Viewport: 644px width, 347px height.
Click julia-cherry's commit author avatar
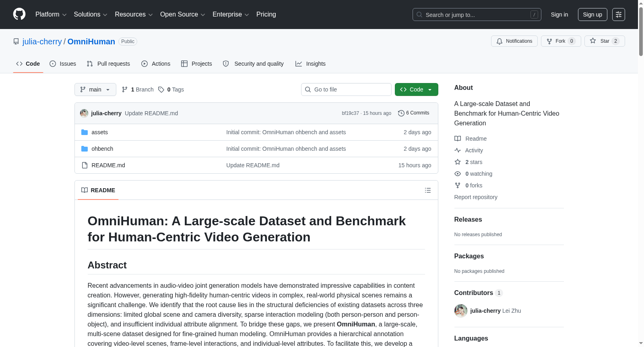pos(84,113)
